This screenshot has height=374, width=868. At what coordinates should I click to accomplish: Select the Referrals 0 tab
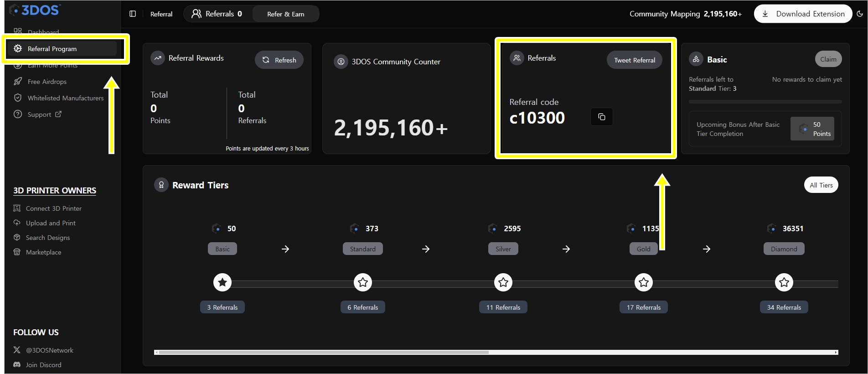click(x=217, y=14)
